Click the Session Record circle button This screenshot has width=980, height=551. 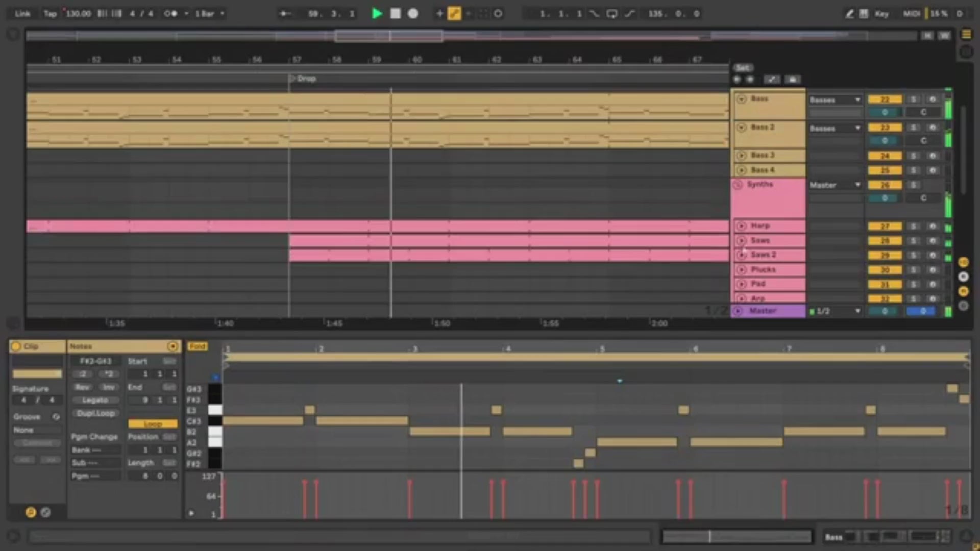click(498, 14)
